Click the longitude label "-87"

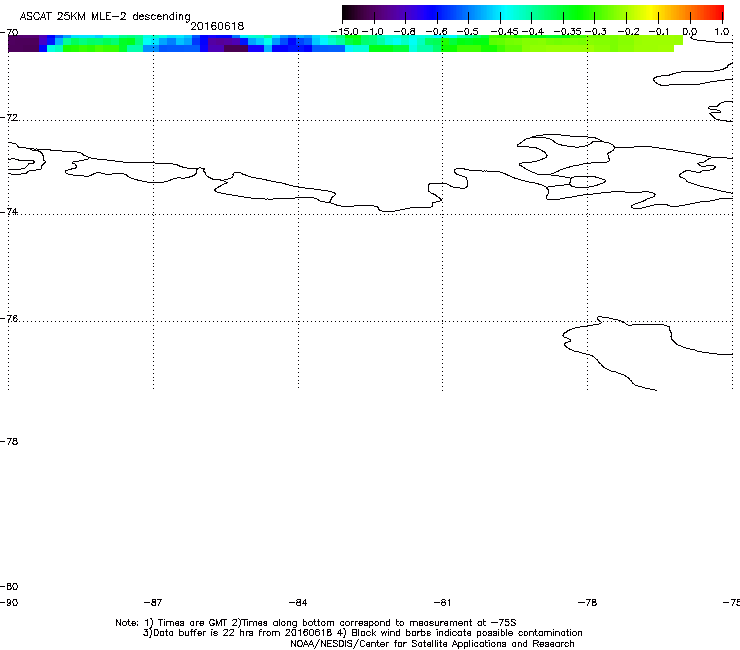click(x=152, y=602)
